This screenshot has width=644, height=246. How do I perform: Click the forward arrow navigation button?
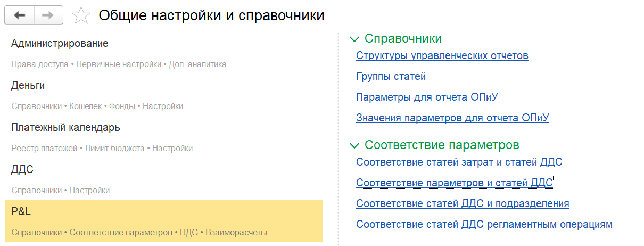click(48, 15)
